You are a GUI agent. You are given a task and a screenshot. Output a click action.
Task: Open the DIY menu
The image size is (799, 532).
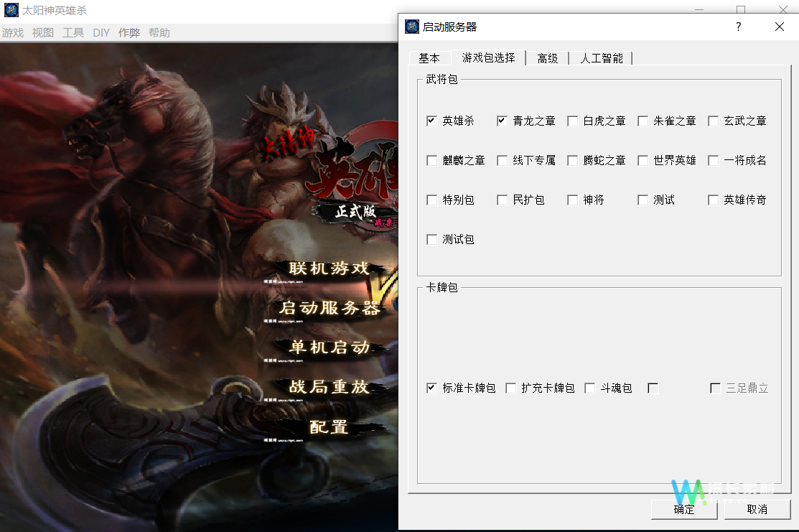point(101,32)
